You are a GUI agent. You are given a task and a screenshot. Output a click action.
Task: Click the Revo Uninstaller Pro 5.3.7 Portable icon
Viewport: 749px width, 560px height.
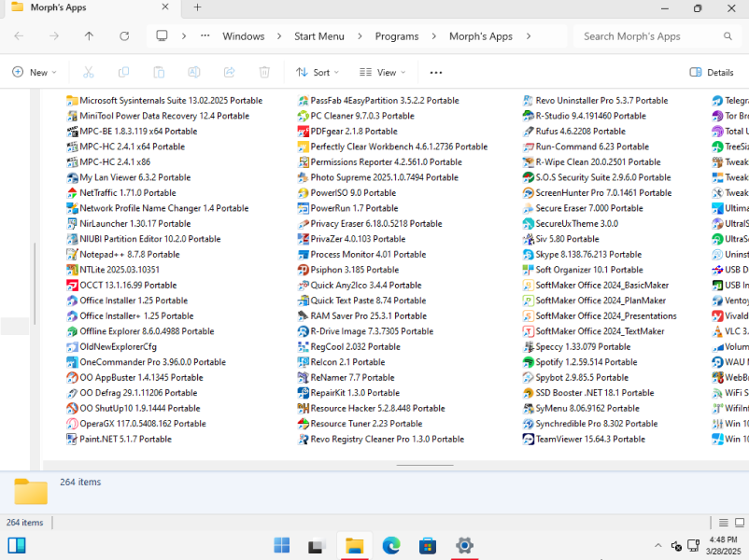click(x=528, y=101)
